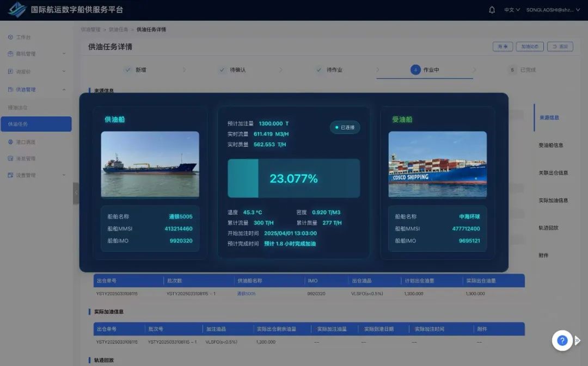Click the 预计 1.8 小时完成加油 estimate
The width and height of the screenshot is (588, 366).
(x=290, y=244)
